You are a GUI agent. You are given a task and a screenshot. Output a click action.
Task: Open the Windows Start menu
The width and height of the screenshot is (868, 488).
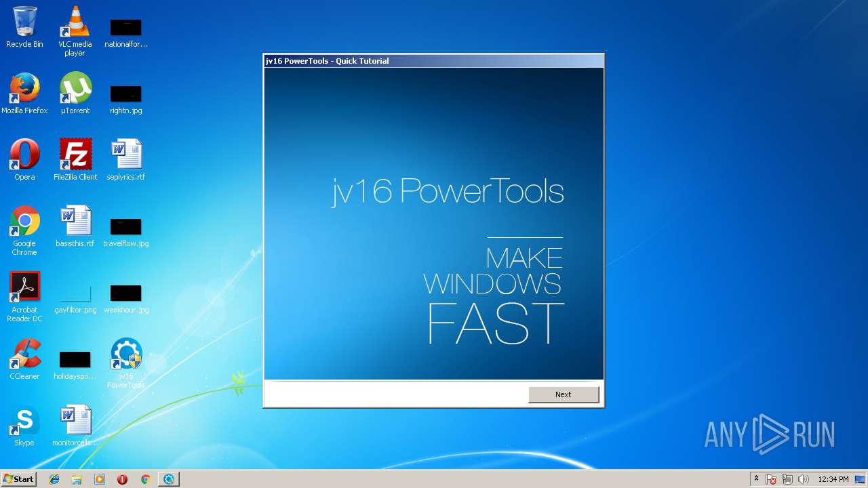[x=18, y=479]
